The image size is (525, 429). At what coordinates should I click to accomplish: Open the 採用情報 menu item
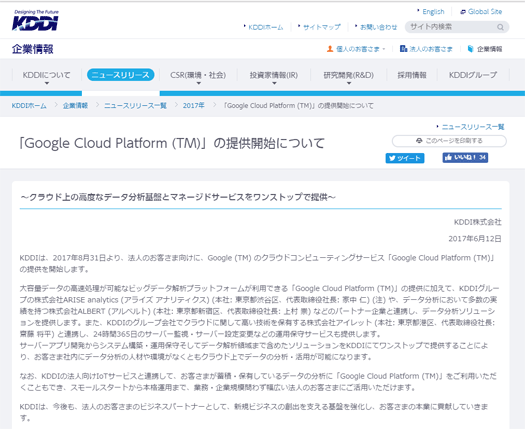pyautogui.click(x=412, y=75)
